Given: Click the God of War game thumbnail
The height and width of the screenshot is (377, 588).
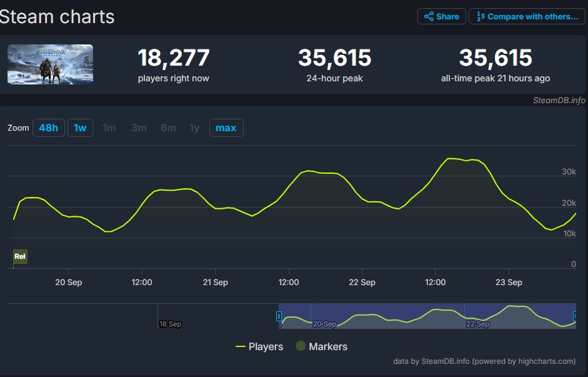Looking at the screenshot, I should [x=50, y=64].
